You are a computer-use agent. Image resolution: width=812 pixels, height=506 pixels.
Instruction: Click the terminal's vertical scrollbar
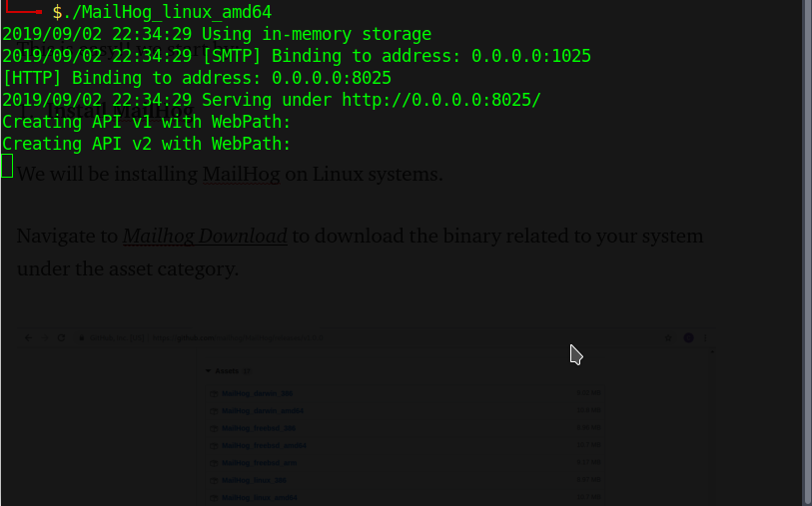(807, 253)
